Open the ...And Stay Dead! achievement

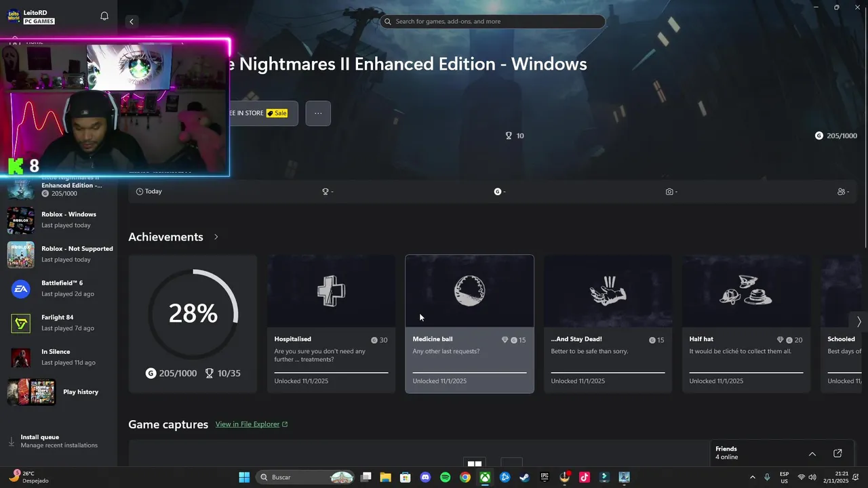pyautogui.click(x=608, y=324)
